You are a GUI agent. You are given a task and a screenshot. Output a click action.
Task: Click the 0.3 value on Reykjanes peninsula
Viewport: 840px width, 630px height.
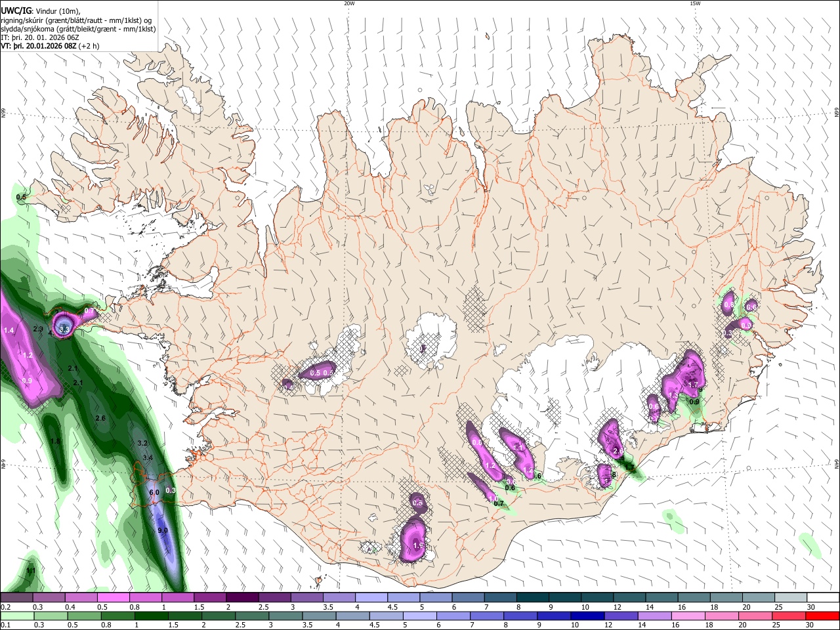[171, 490]
